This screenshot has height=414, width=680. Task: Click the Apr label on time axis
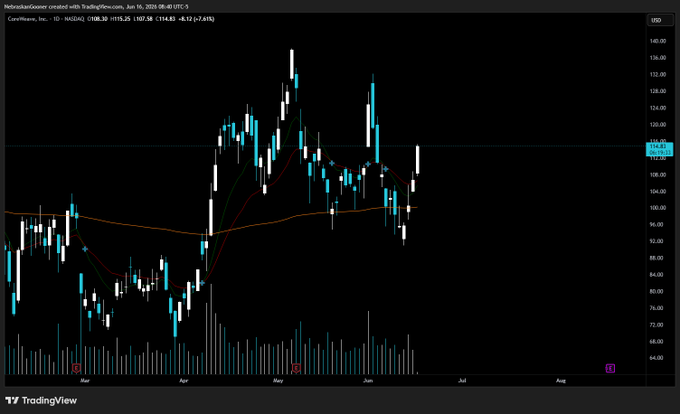tap(183, 381)
